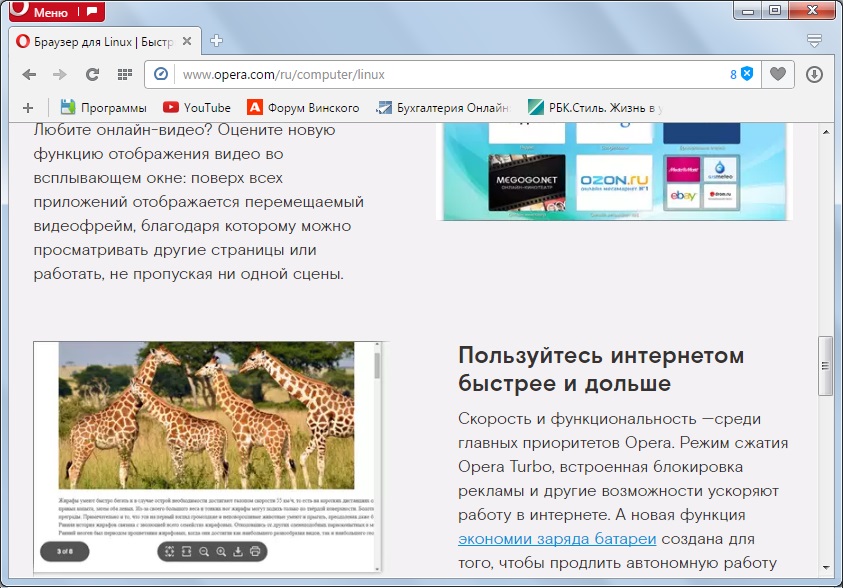Image resolution: width=843 pixels, height=588 pixels.
Task: Click the heading 'Пользуйтесь интернетом быстрее и дольше'
Action: pos(601,369)
